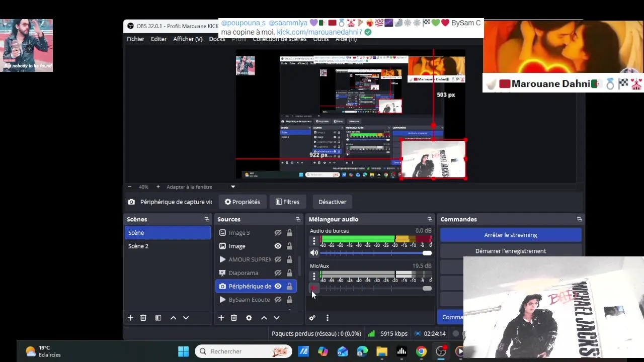This screenshot has width=644, height=362.
Task: Click the lock icon for Diaporama
Action: tap(289, 273)
